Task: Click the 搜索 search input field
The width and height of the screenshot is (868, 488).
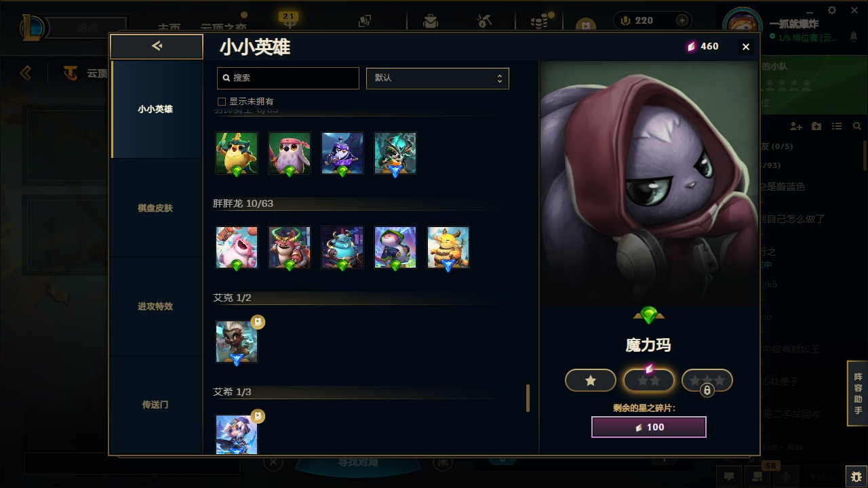Action: click(x=288, y=78)
